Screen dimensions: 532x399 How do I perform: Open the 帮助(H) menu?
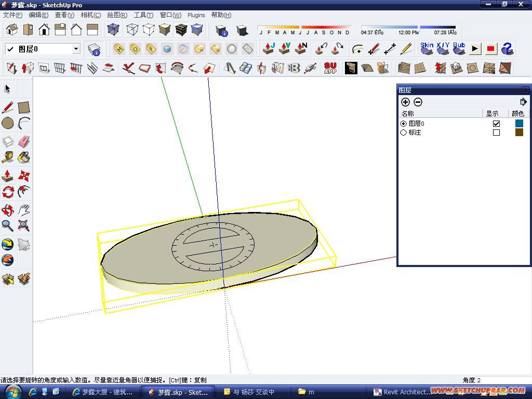click(221, 15)
